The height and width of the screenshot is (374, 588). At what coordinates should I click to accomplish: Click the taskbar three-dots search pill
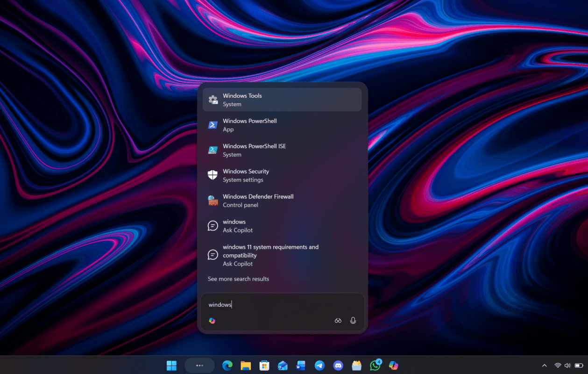coord(199,365)
